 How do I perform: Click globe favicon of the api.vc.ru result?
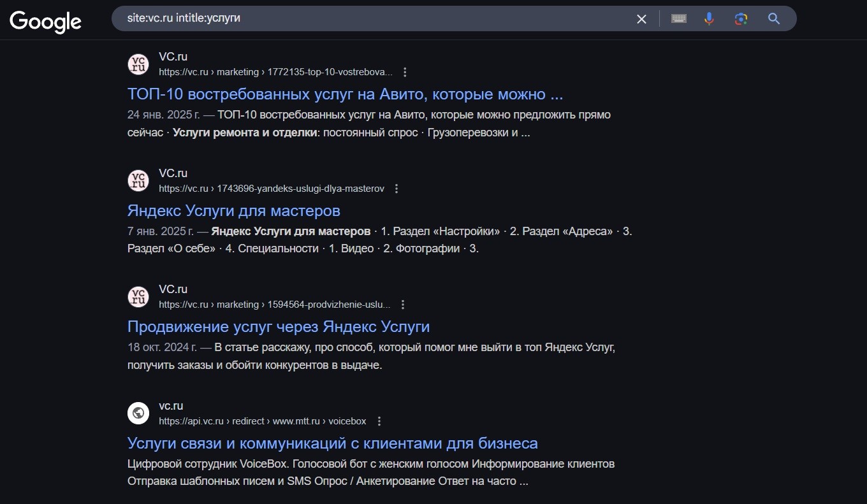click(138, 413)
